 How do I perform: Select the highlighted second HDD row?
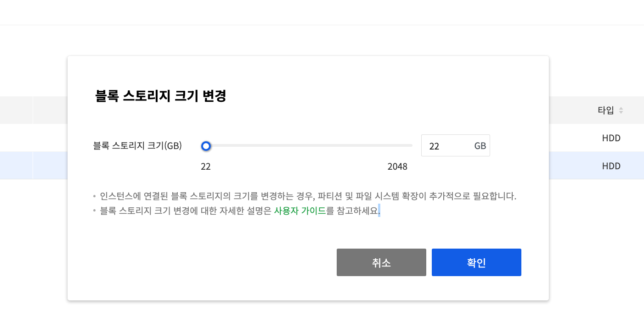pyautogui.click(x=611, y=166)
